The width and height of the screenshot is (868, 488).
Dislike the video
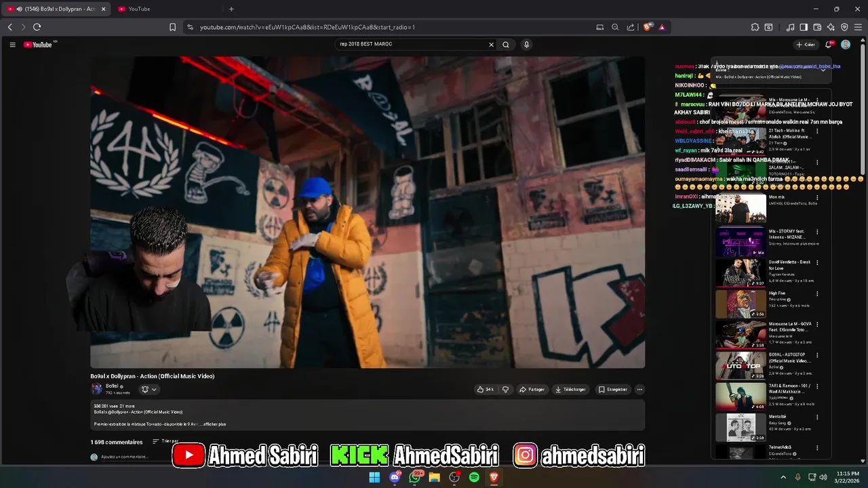tap(505, 389)
